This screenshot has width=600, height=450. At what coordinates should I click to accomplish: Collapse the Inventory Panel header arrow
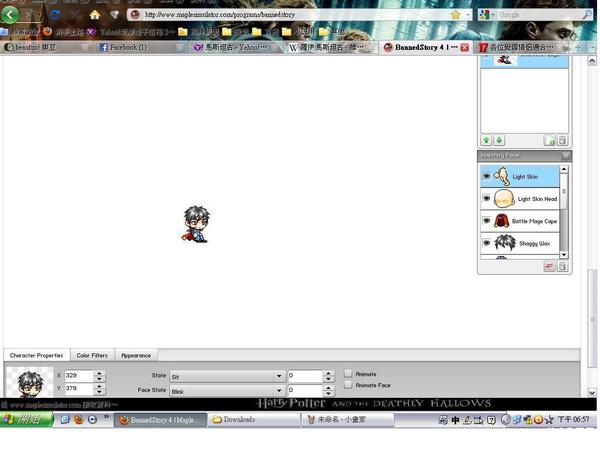(565, 155)
